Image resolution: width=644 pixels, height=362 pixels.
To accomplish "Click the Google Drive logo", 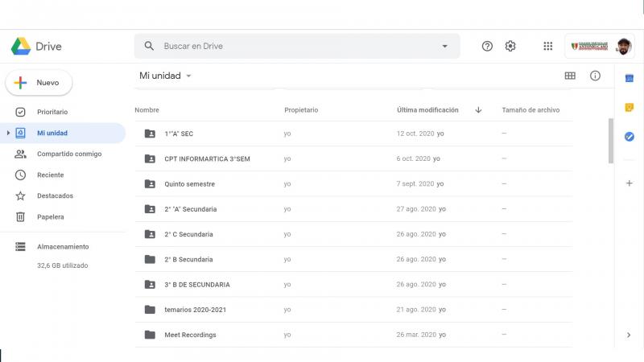I will [36, 47].
